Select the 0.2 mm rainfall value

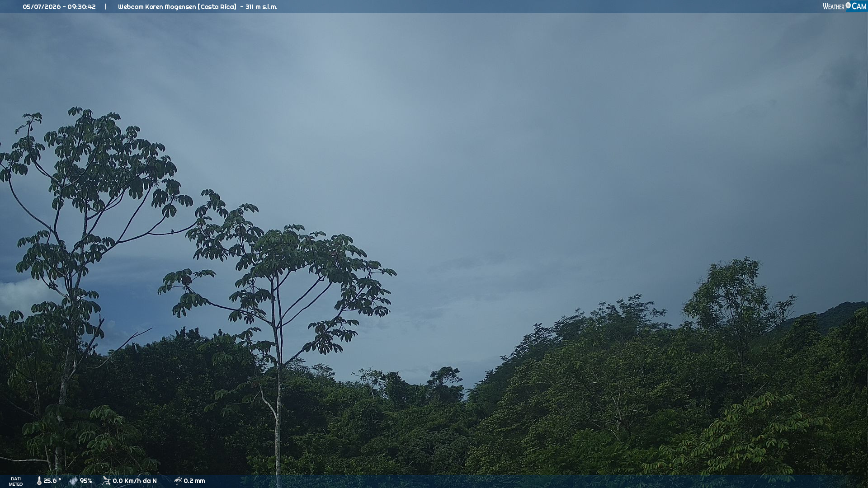click(x=194, y=481)
